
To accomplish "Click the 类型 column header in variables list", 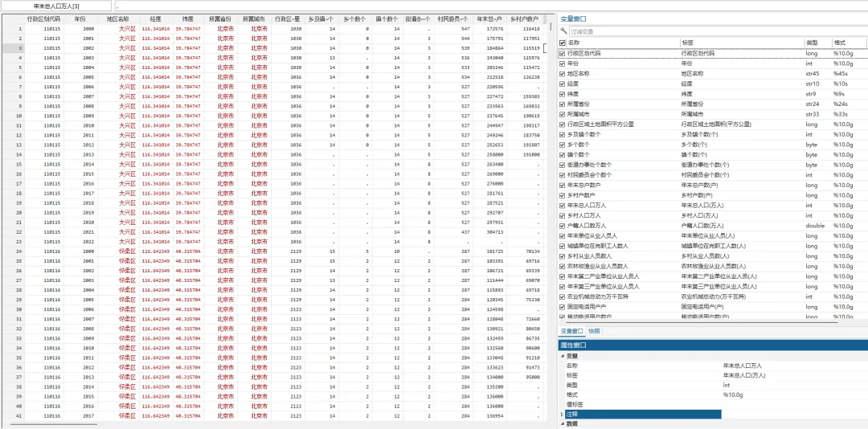I will 817,43.
